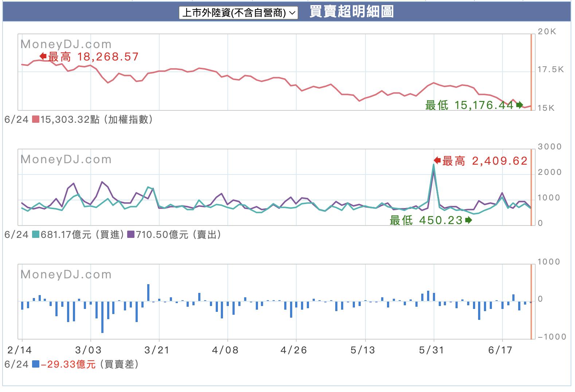Click the green arrow beside 最低 15,176.44
The image size is (575, 392).
(520, 105)
